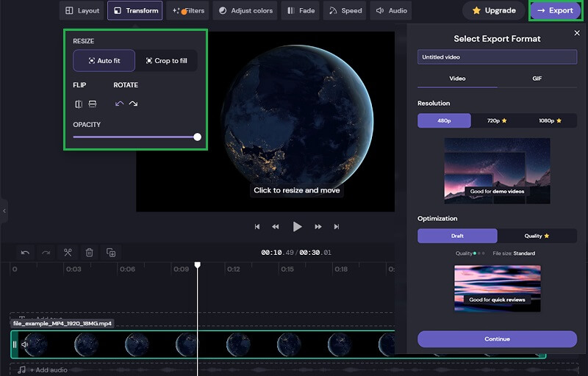588x376 pixels.
Task: Click the Continue button
Action: click(497, 339)
